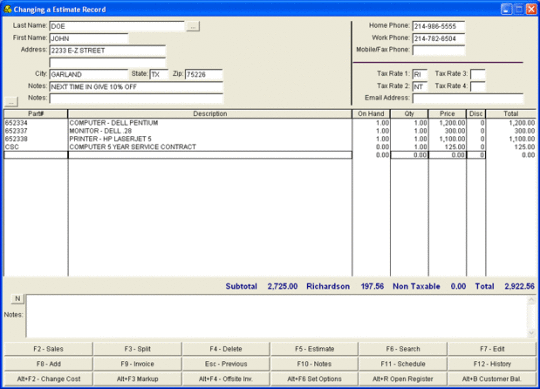Screen dimensions: 540x389
Task: Select the MONITOR - DELL .28 row
Action: pos(270,131)
